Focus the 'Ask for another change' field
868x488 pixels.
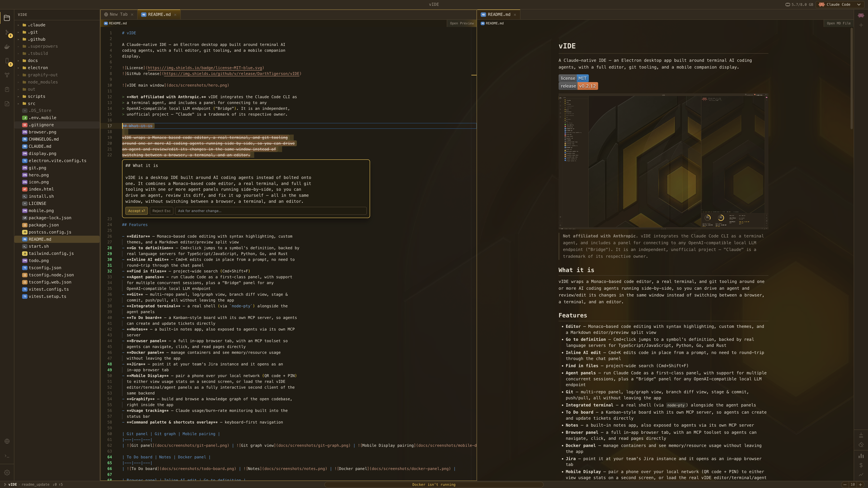[271, 211]
